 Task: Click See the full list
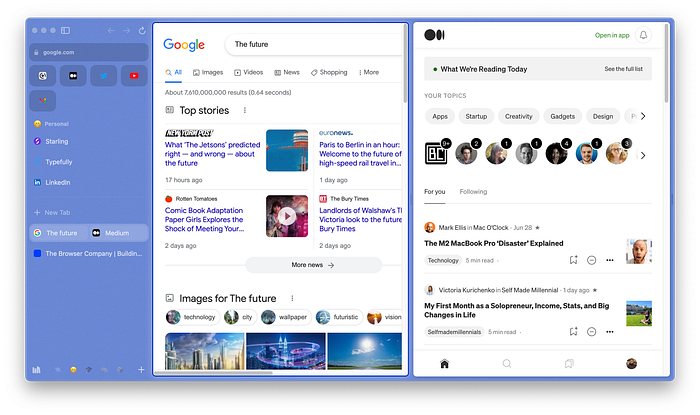click(624, 69)
